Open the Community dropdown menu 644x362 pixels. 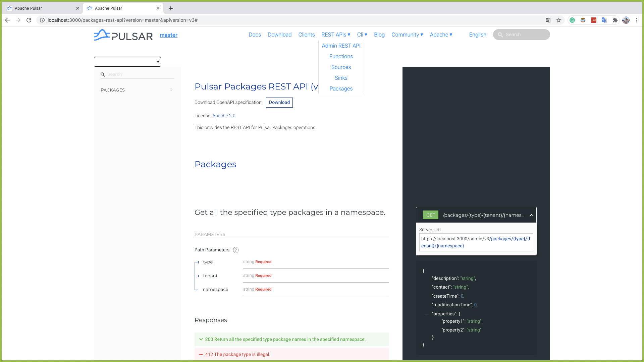pos(407,35)
